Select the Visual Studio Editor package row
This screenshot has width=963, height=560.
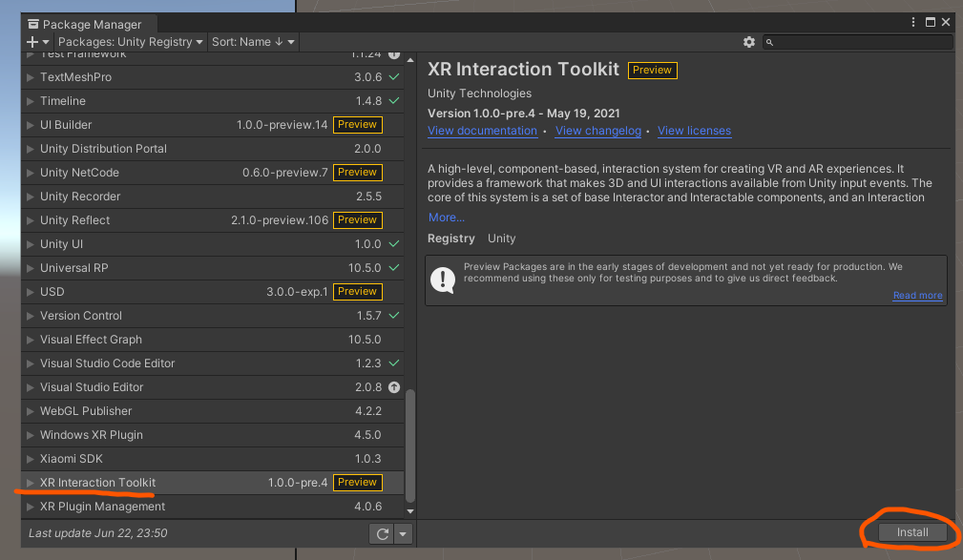[213, 386]
